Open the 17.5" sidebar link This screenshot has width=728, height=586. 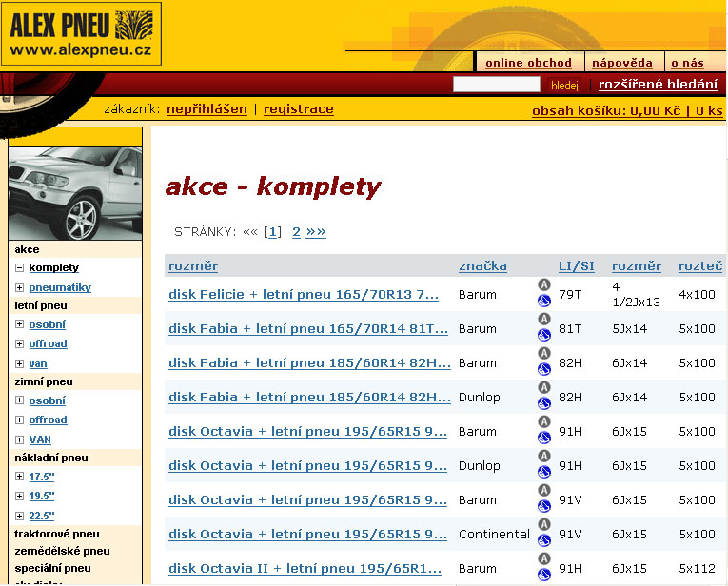[42, 477]
